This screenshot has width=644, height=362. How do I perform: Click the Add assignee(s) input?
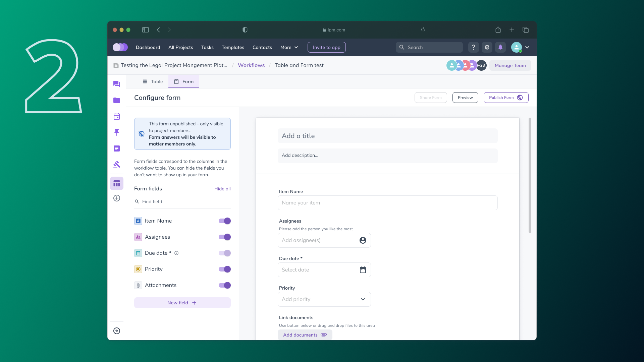324,240
